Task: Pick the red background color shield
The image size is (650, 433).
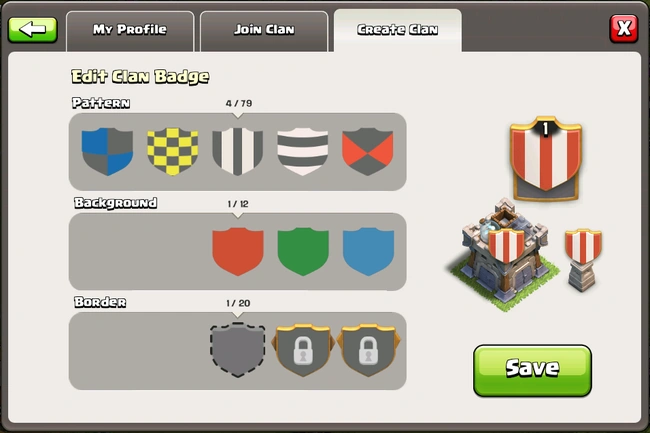Action: (x=238, y=252)
